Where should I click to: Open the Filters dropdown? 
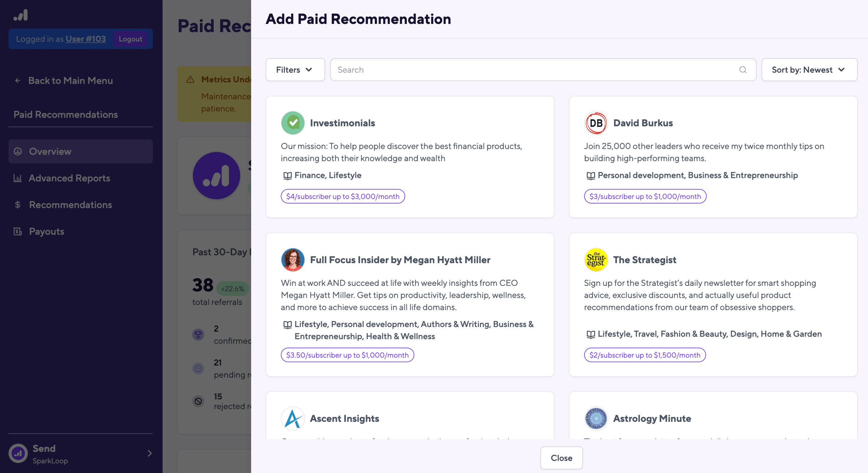(x=295, y=70)
